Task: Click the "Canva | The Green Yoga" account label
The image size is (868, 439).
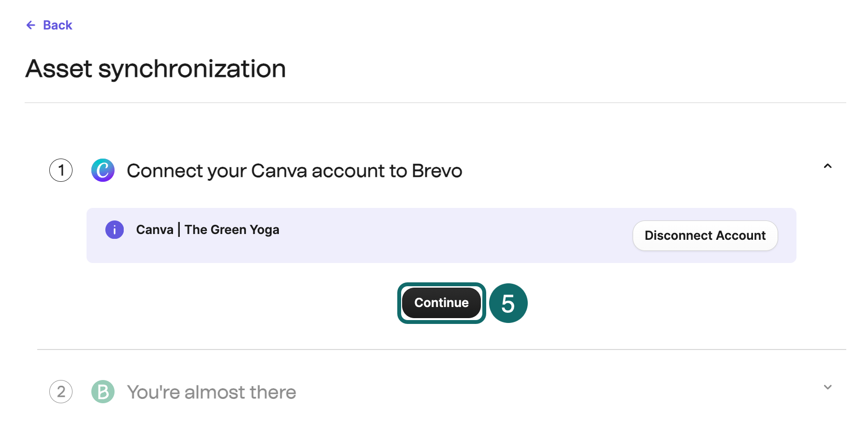Action: tap(208, 230)
